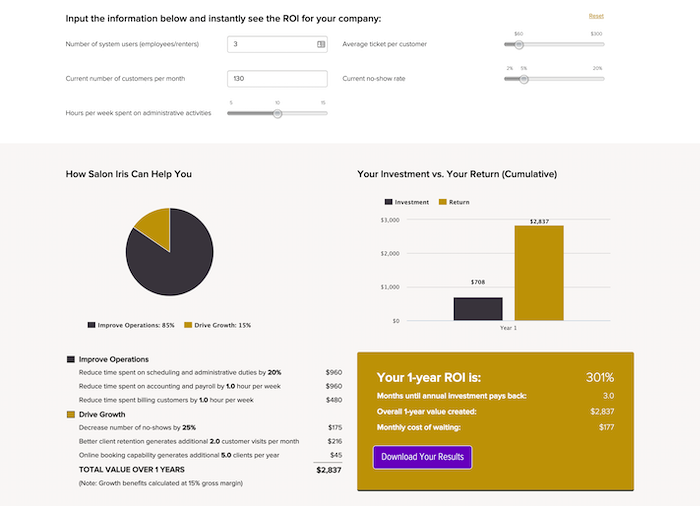The image size is (700, 506).
Task: Click the gold Return bar labeled $2,837
Action: [x=539, y=272]
